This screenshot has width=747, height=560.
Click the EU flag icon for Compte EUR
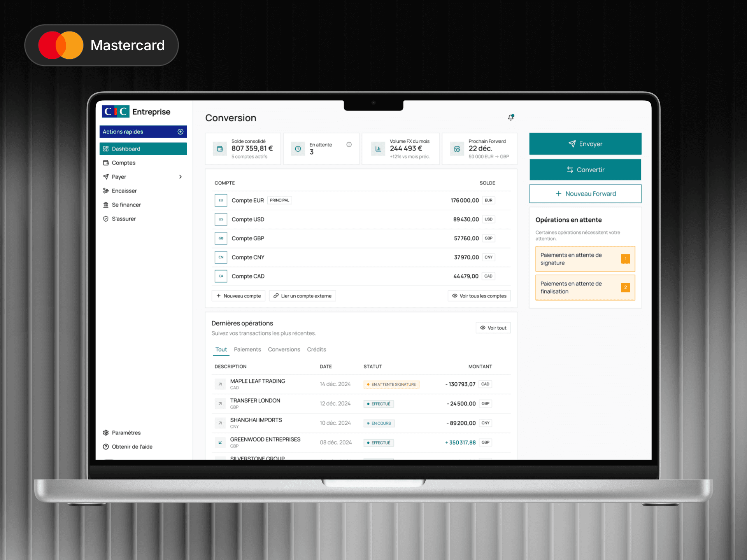221,200
